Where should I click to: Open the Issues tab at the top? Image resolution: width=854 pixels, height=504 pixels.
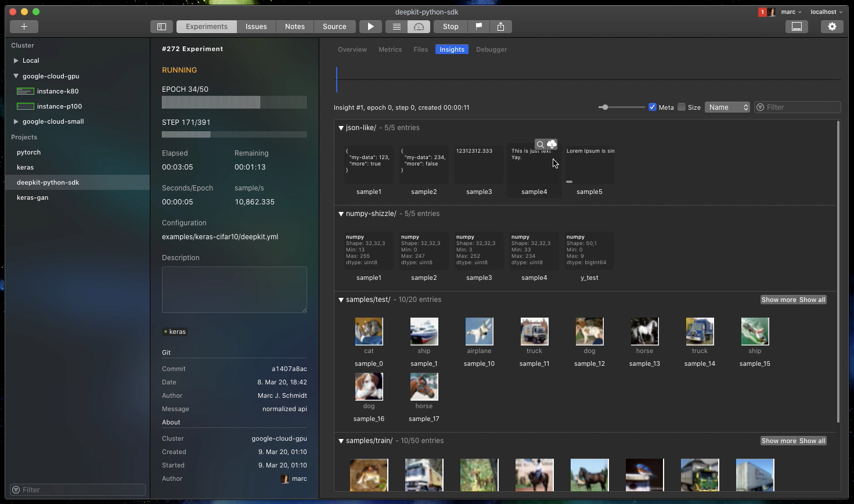[x=256, y=26]
